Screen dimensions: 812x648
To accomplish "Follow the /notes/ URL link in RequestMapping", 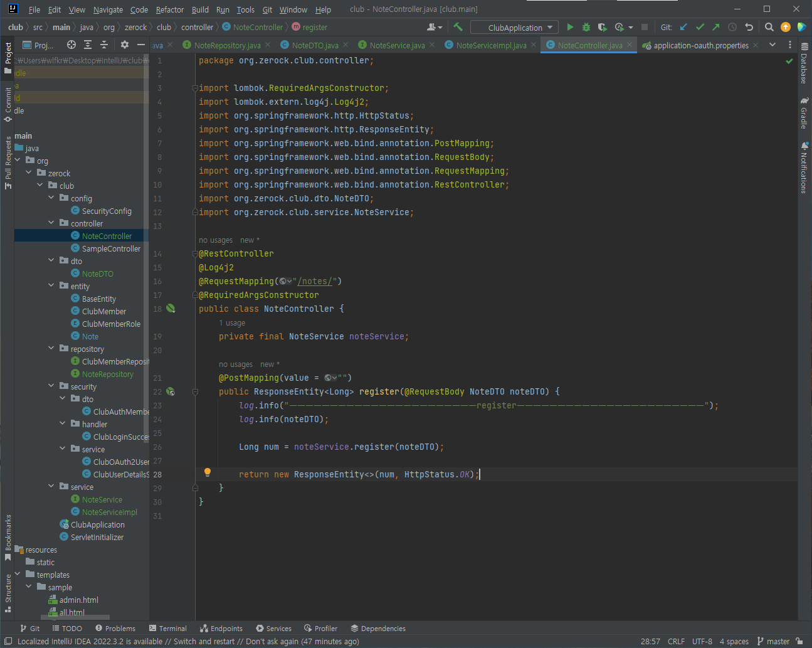I will click(x=315, y=281).
